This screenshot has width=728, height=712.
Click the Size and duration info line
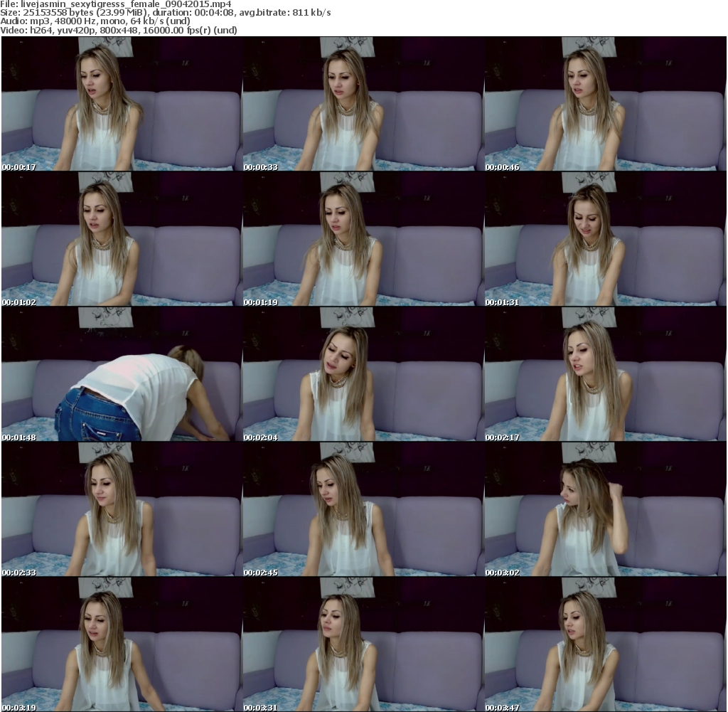[x=165, y=13]
